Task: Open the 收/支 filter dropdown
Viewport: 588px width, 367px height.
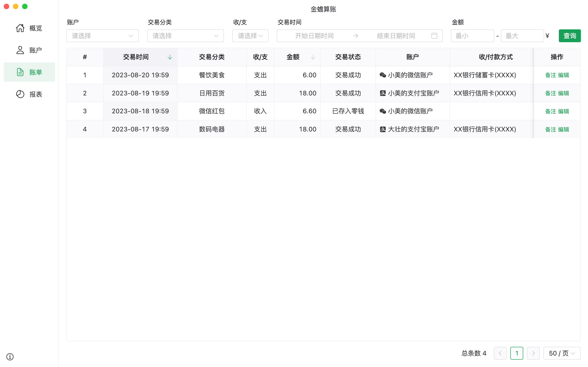Action: (x=250, y=36)
